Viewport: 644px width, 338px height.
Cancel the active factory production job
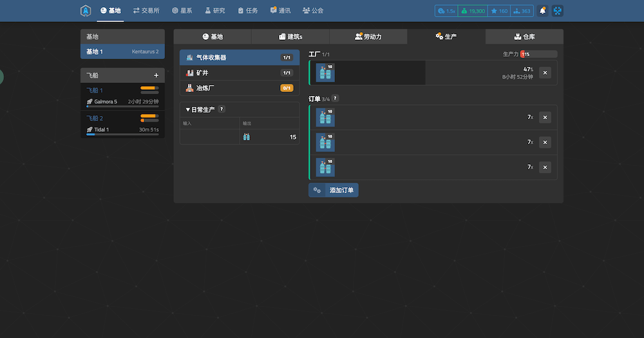[x=545, y=73]
